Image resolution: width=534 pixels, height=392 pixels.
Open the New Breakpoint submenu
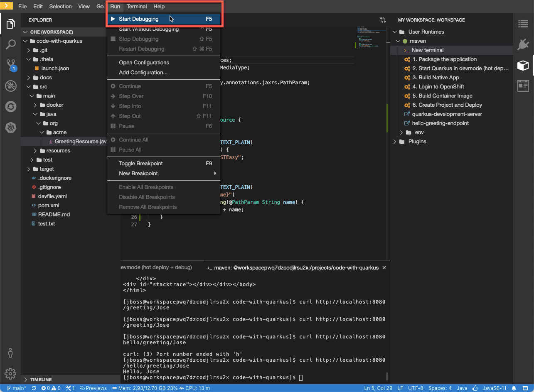pyautogui.click(x=163, y=174)
